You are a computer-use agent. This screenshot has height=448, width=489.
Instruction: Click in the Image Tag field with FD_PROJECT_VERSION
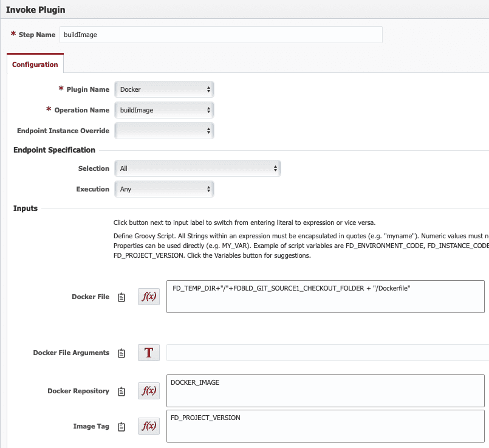(x=325, y=426)
